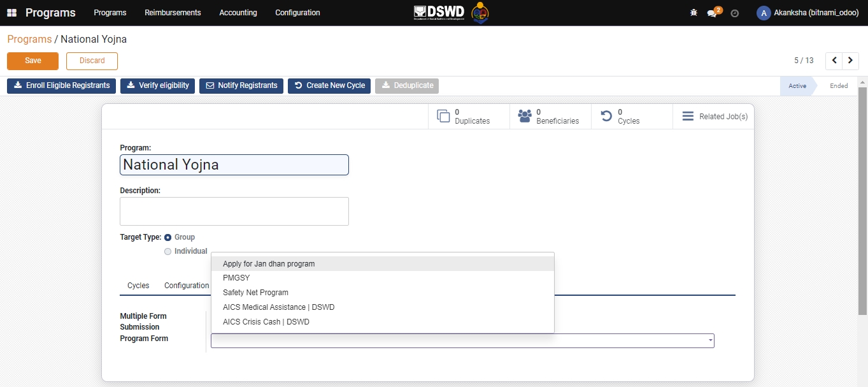The width and height of the screenshot is (868, 387).
Task: Switch to Cycles tab
Action: [138, 286]
